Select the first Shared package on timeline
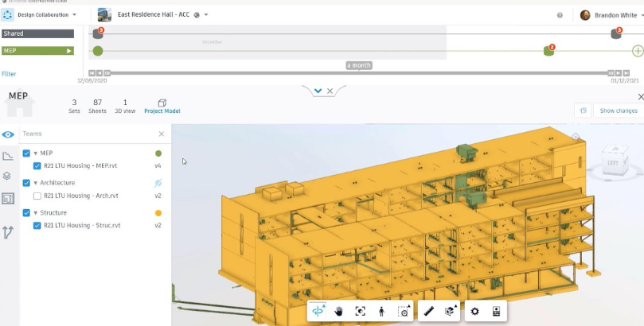 98,33
